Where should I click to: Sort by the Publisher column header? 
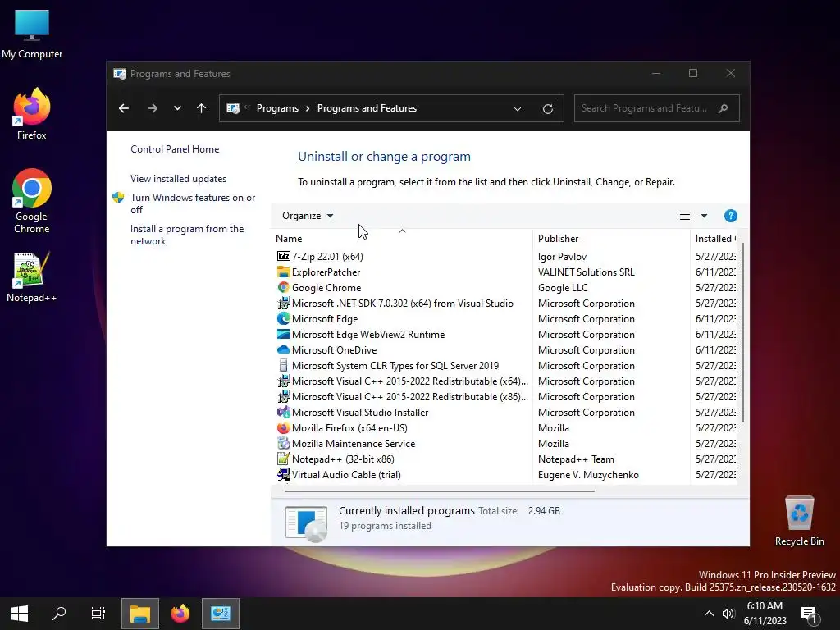point(611,238)
